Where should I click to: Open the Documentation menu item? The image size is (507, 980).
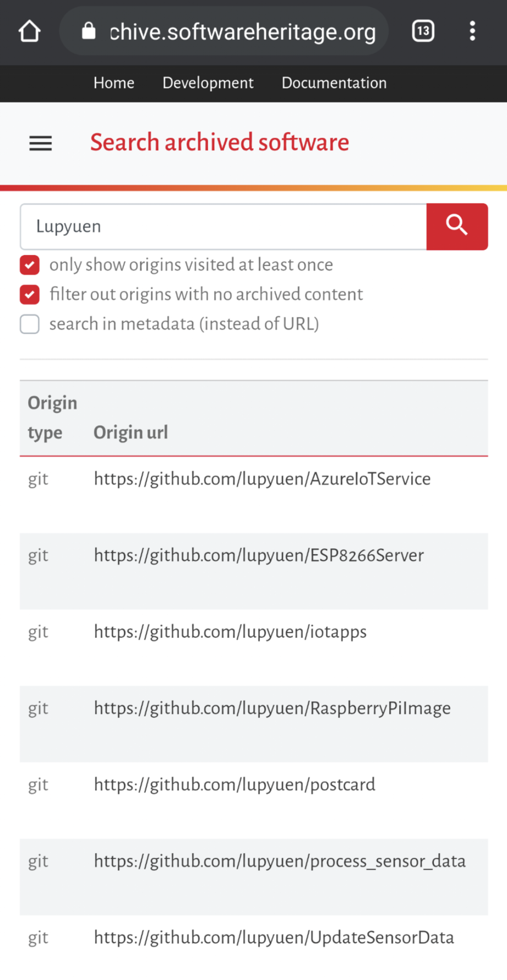click(334, 83)
